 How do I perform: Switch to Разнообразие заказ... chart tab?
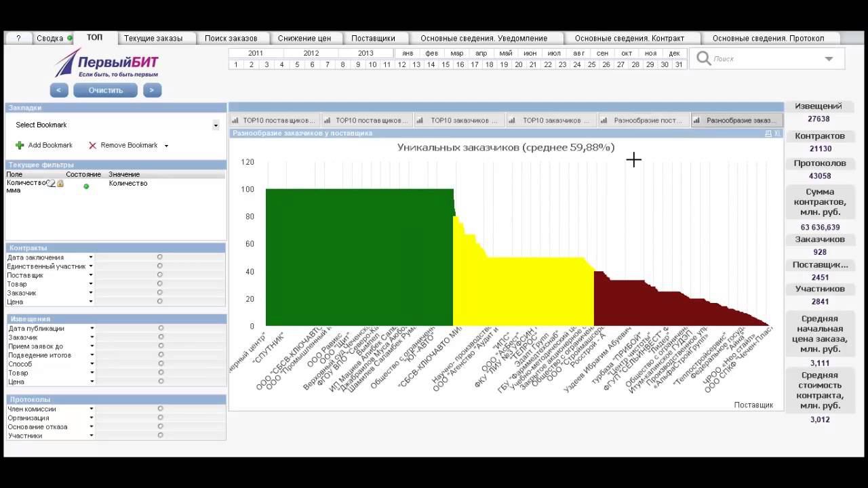pos(737,121)
